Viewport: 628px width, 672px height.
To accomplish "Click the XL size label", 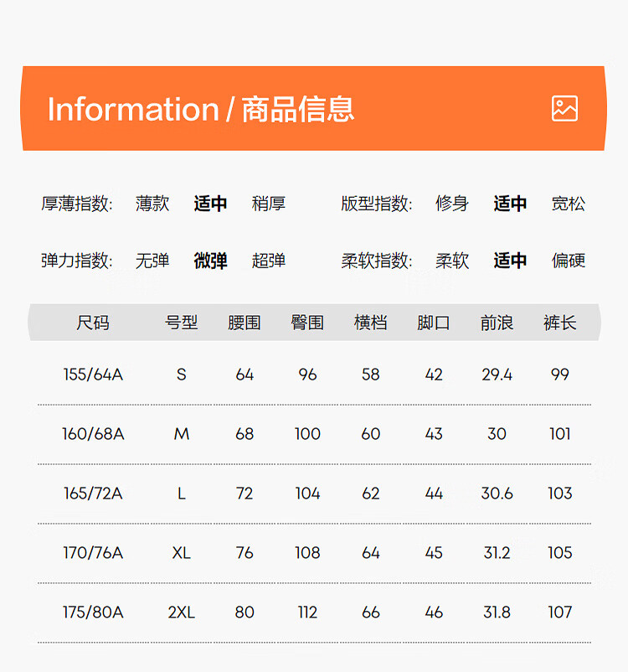I will [181, 553].
